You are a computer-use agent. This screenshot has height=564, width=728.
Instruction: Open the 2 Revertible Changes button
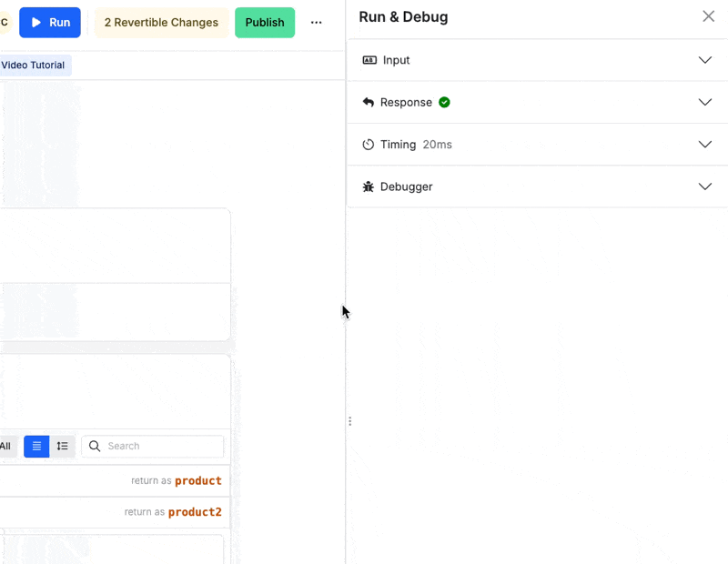(161, 22)
